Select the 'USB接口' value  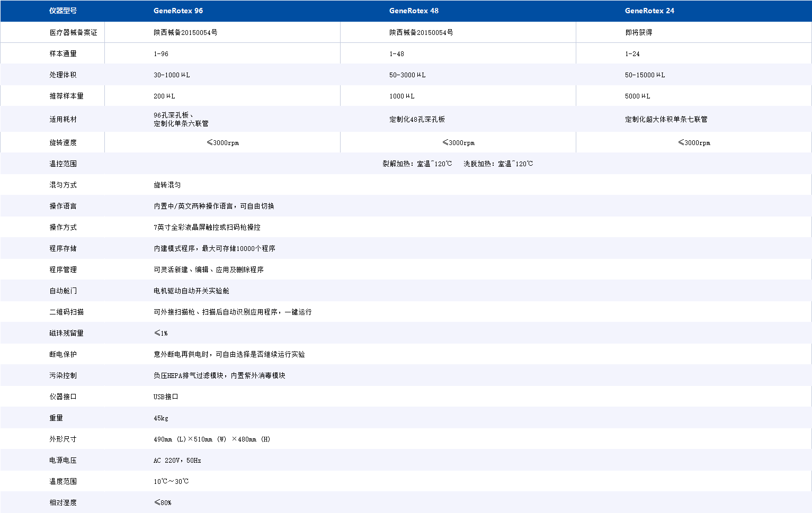point(166,397)
